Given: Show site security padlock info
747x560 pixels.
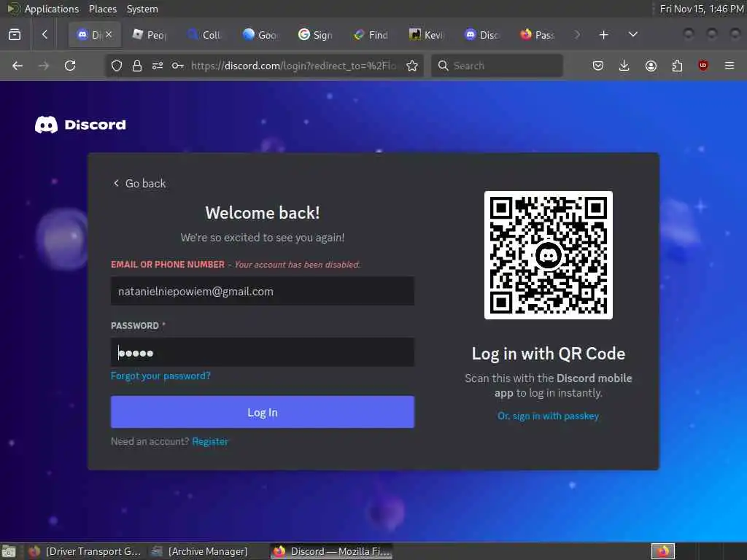Looking at the screenshot, I should [137, 66].
